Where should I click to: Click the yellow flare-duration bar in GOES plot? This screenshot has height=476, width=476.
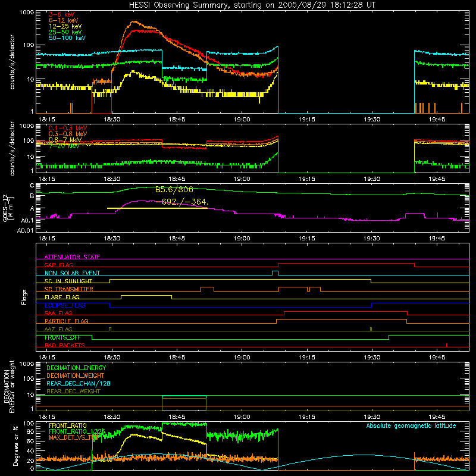pos(157,208)
